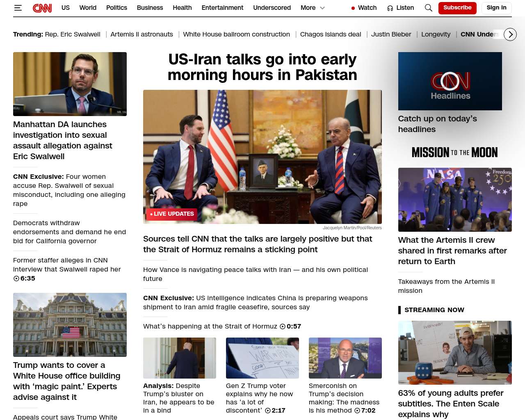The width and height of the screenshot is (525, 420).
Task: Open the Eric Swalwell hearing photo
Action: pos(70,84)
